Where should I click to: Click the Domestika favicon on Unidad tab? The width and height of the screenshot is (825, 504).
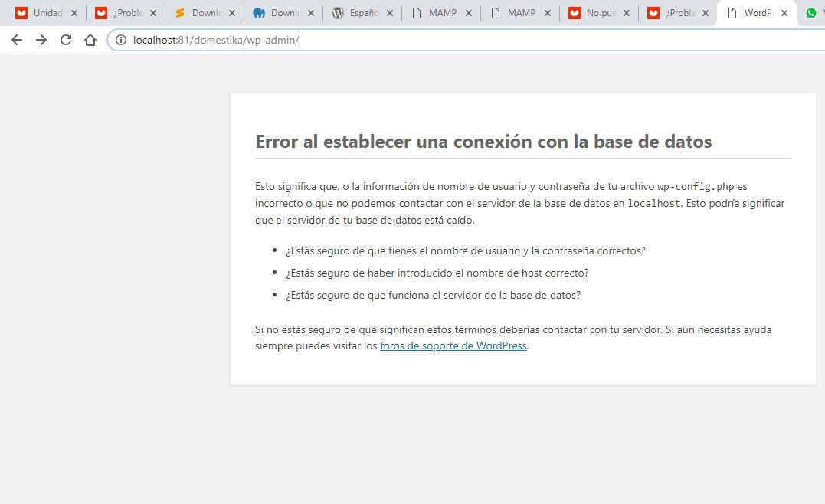coord(21,13)
